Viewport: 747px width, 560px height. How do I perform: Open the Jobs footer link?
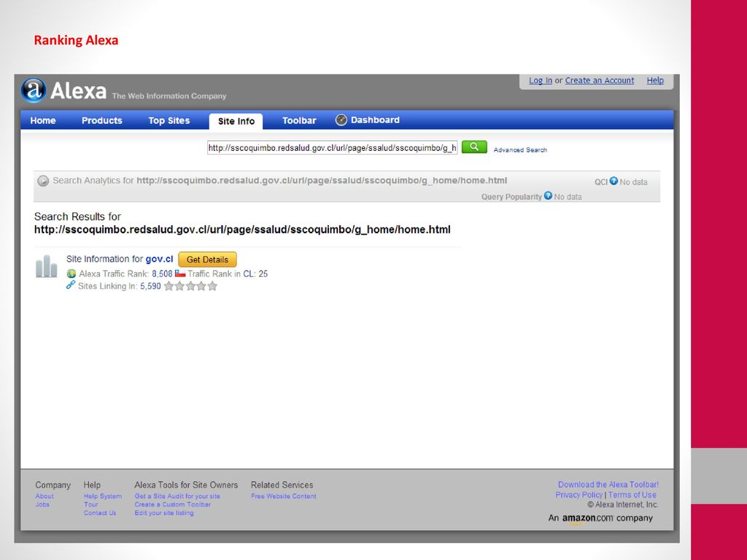[42, 505]
